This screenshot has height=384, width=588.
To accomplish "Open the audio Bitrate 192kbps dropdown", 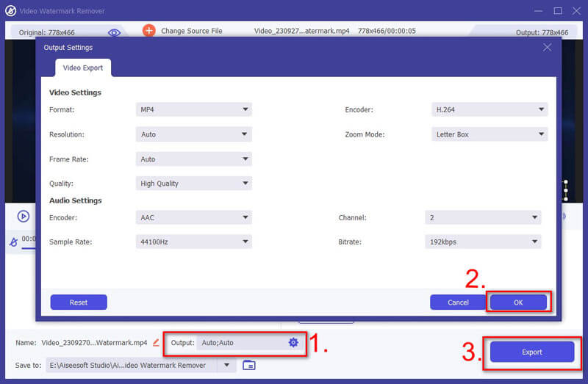I will pyautogui.click(x=483, y=242).
